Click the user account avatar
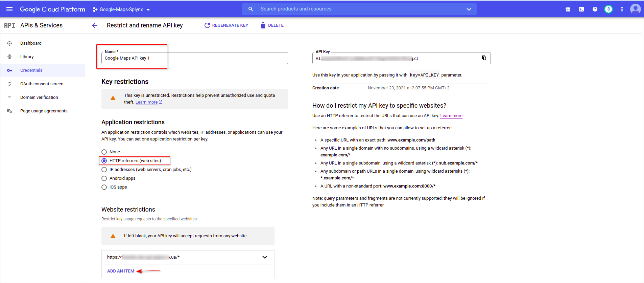Viewport: 644px width, 283px height. (x=635, y=9)
